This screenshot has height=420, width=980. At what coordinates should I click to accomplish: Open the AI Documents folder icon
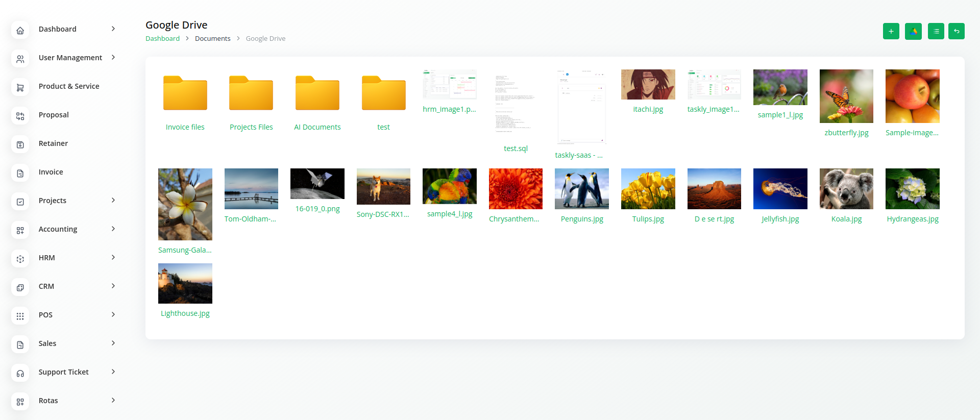point(317,93)
